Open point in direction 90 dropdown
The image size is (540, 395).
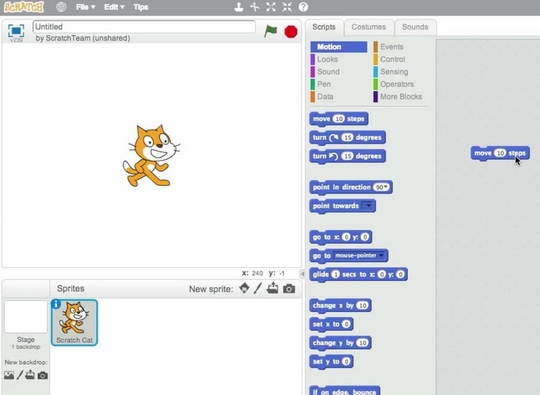tap(382, 187)
